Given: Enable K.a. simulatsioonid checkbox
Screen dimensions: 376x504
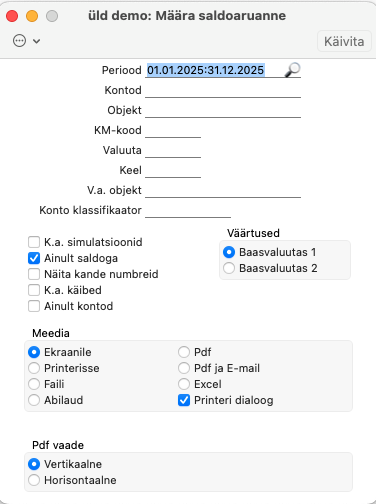Looking at the screenshot, I should pos(34,242).
